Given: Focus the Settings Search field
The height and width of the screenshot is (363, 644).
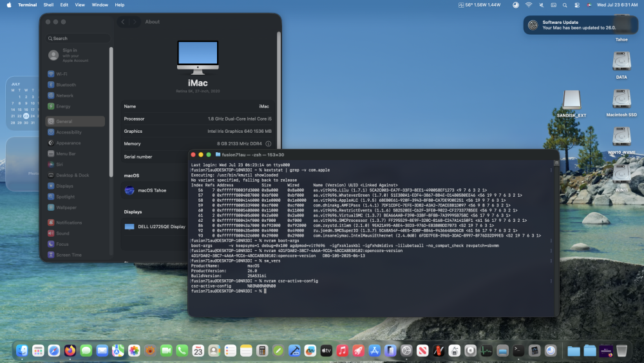Looking at the screenshot, I should point(78,38).
